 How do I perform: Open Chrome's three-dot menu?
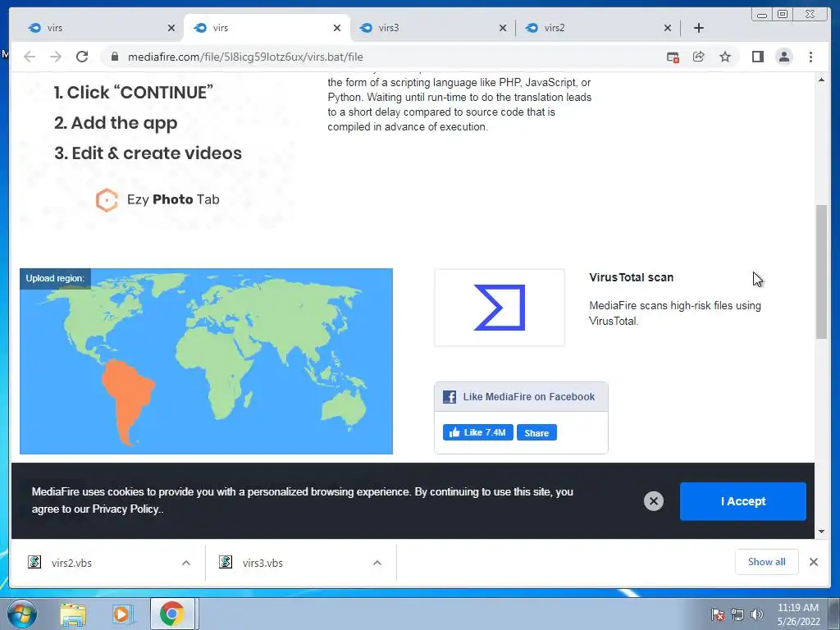[x=810, y=57]
